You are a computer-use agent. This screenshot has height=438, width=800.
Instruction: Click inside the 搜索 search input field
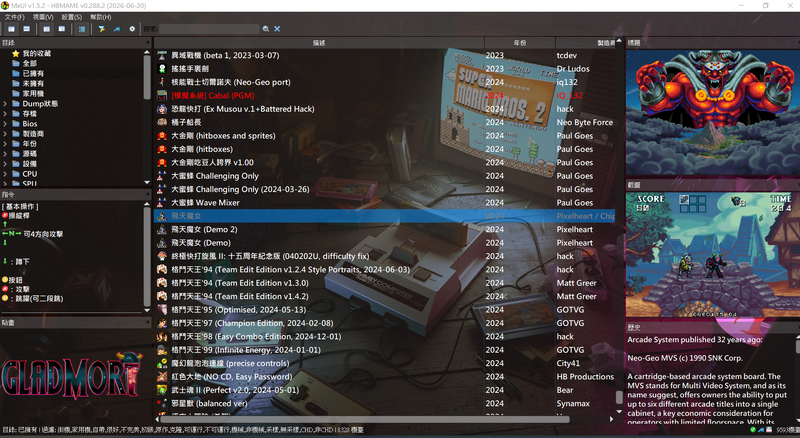pyautogui.click(x=209, y=29)
